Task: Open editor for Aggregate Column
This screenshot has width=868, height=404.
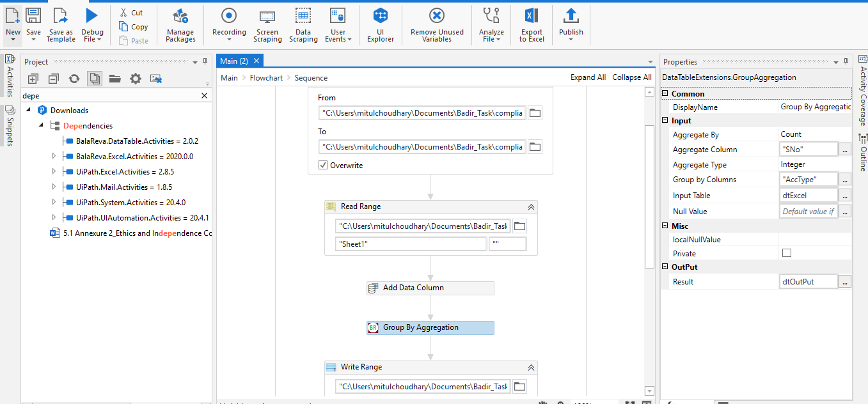Action: 845,149
